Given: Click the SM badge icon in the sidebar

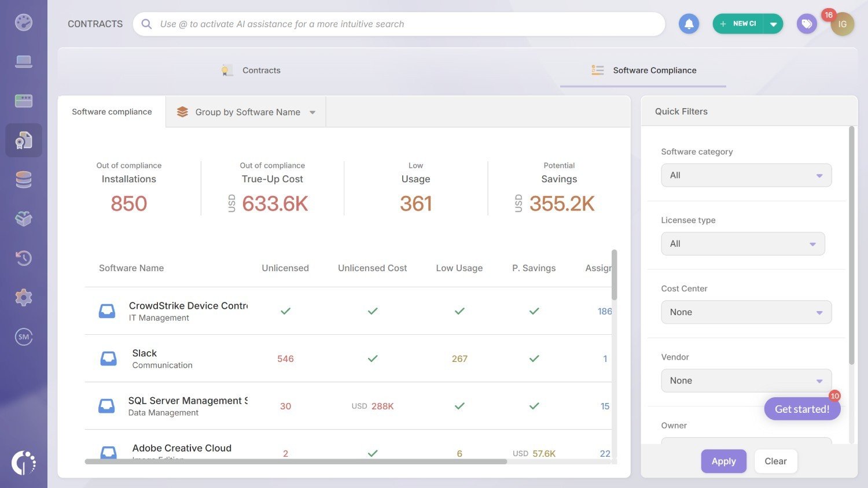Looking at the screenshot, I should click(24, 337).
